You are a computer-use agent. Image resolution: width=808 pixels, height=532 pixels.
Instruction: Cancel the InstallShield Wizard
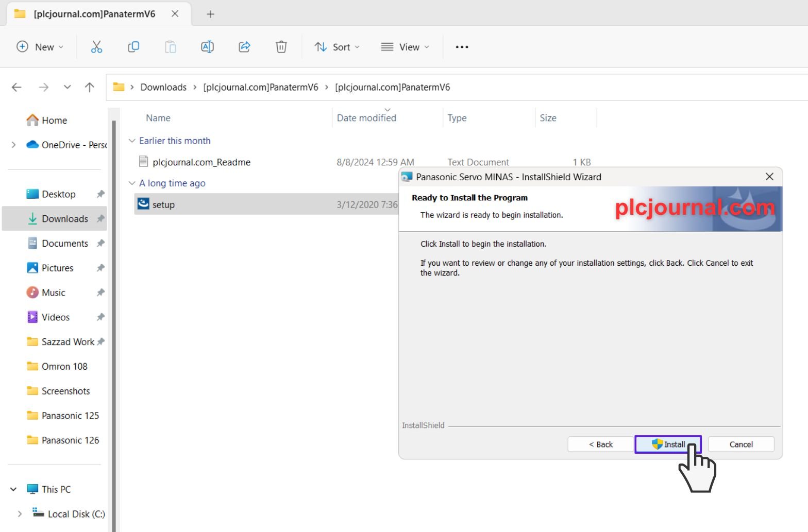coord(741,444)
